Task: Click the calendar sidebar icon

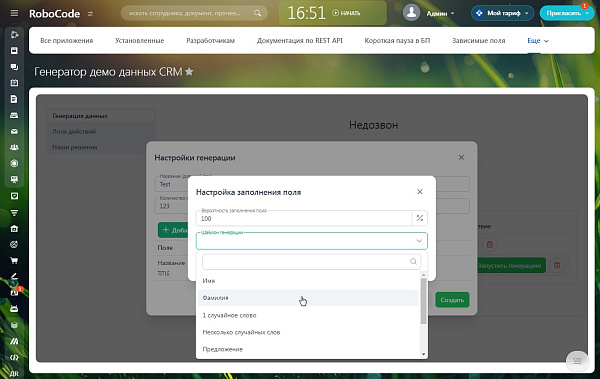Action: point(14,83)
